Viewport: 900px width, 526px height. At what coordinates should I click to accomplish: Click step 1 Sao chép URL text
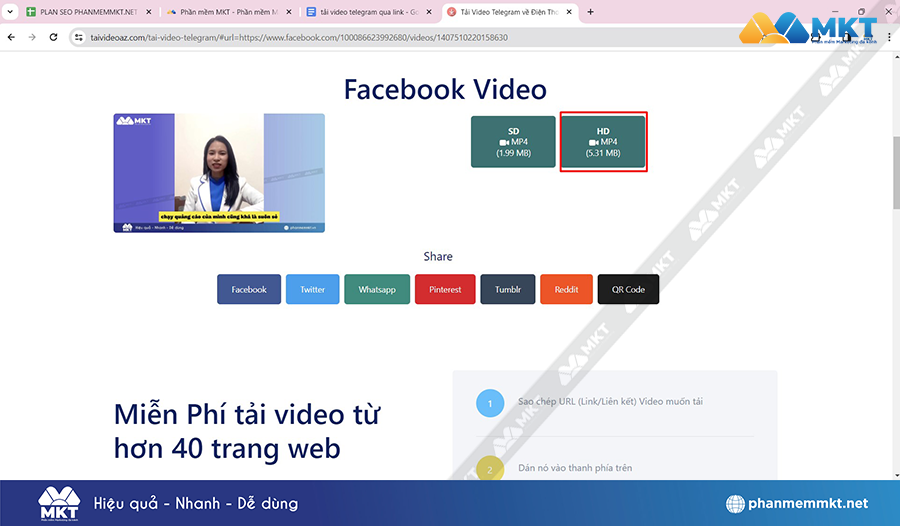(610, 401)
